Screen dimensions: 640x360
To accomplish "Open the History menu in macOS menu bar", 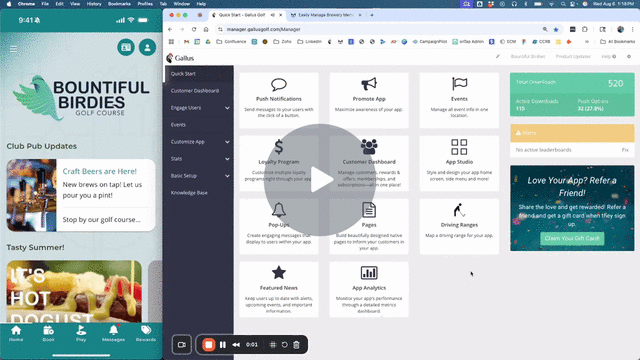I will tap(94, 4).
